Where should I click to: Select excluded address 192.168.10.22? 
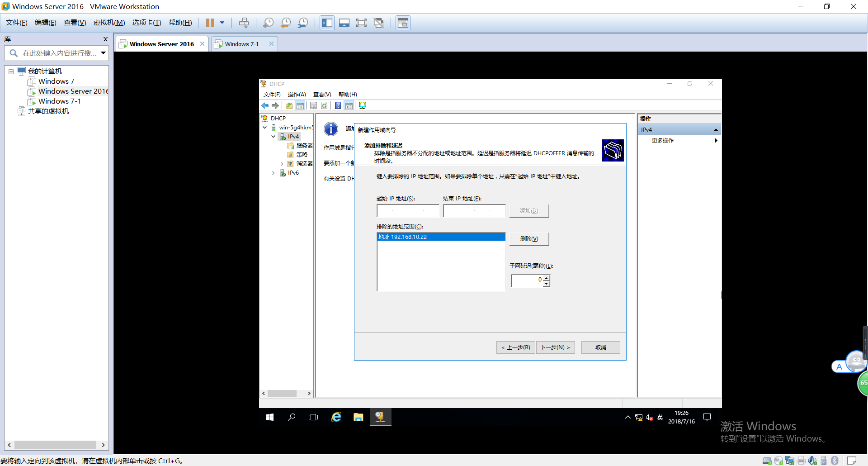click(x=441, y=237)
